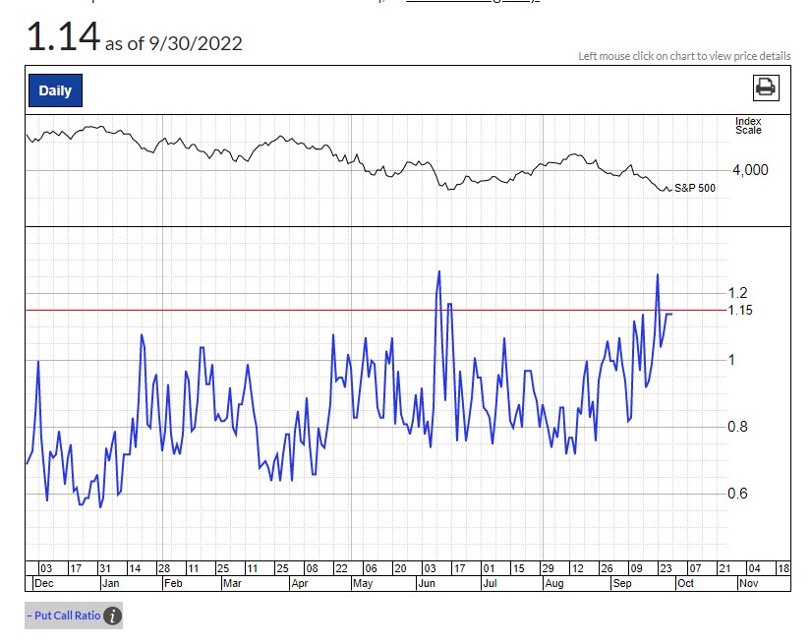812x644 pixels.
Task: Click the 1.14 current value heading
Action: pyautogui.click(x=63, y=37)
